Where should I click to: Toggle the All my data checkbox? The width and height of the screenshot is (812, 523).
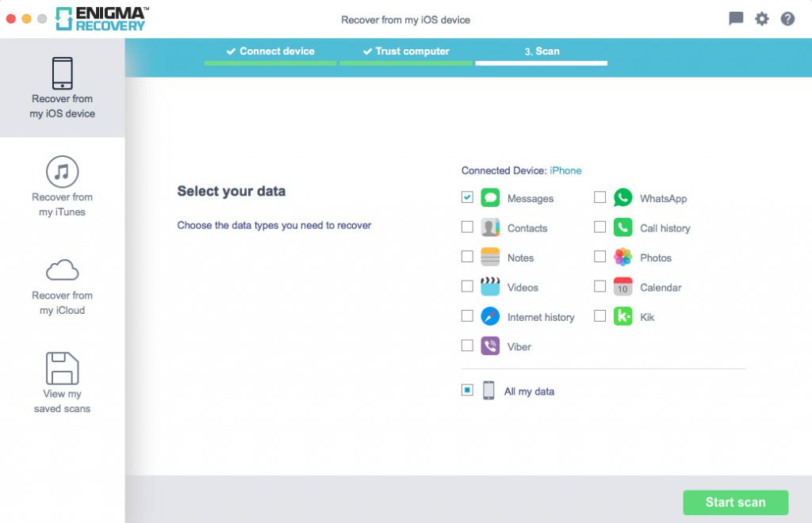tap(467, 390)
